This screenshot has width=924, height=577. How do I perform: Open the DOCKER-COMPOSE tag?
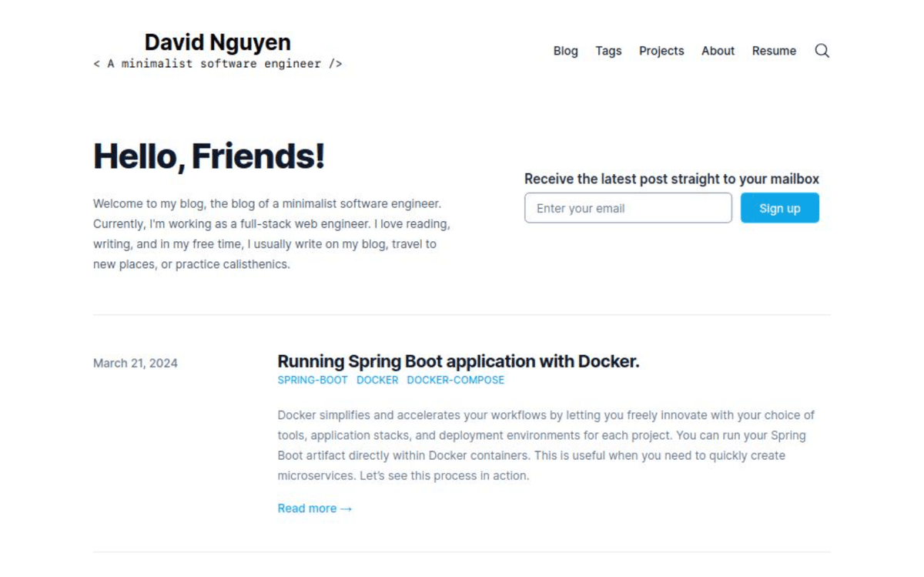pos(455,381)
